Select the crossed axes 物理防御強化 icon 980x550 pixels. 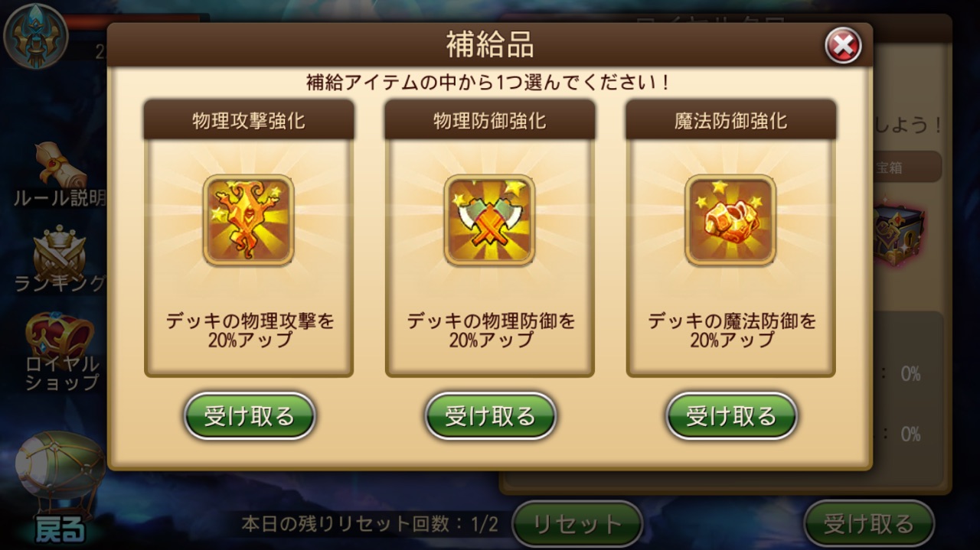[490, 220]
